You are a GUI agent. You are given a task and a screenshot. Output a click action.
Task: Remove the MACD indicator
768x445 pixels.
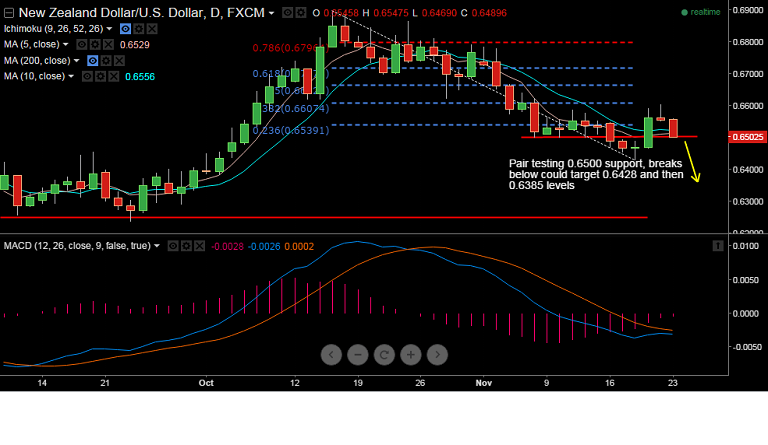coord(199,246)
